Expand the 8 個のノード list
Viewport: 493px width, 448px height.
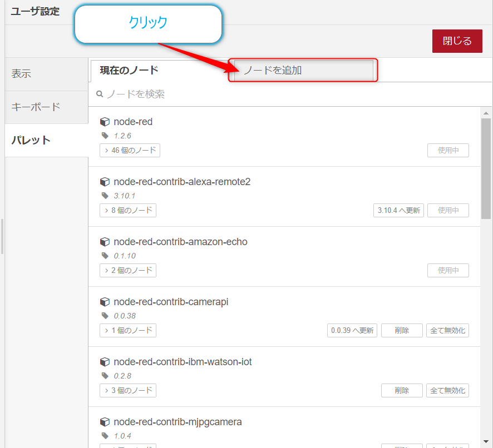point(128,210)
